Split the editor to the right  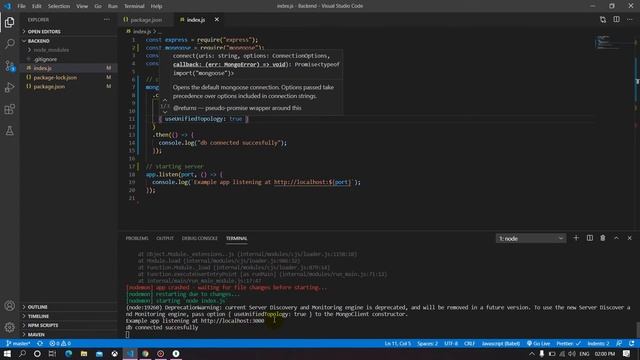(616, 20)
